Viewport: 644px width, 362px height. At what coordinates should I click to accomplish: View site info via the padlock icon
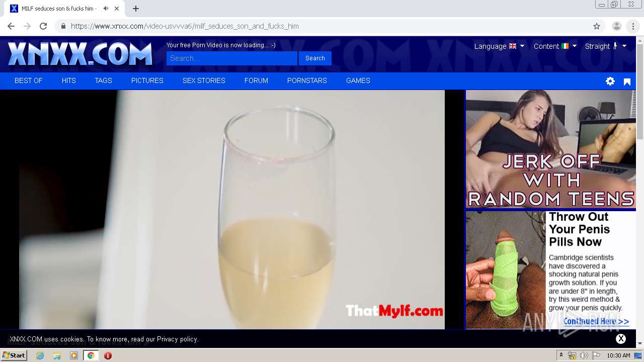(x=63, y=26)
